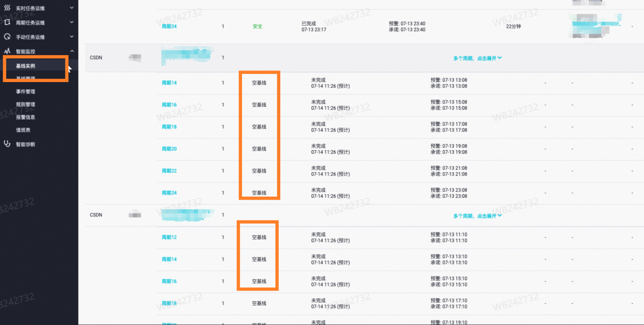
Task: Go to 报警信息 page
Action: pos(25,117)
